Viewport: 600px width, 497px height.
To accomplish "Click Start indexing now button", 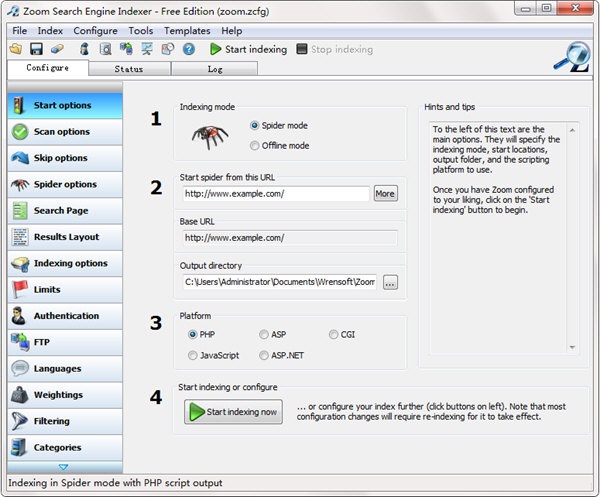I will coord(233,412).
